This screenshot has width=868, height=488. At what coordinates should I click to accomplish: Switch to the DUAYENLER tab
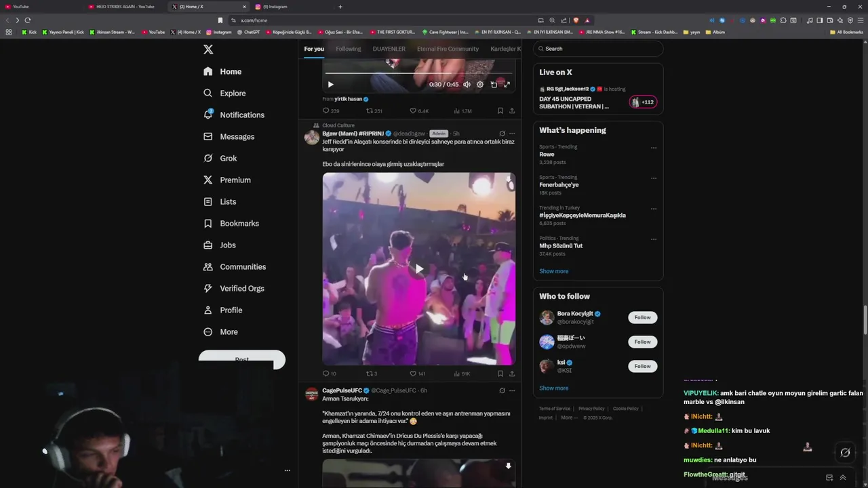[389, 49]
